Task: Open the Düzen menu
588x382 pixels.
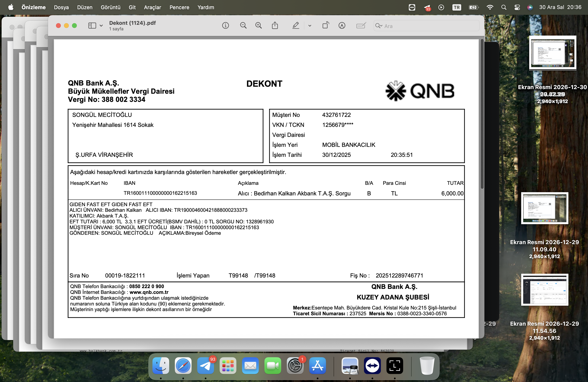Action: pyautogui.click(x=85, y=7)
